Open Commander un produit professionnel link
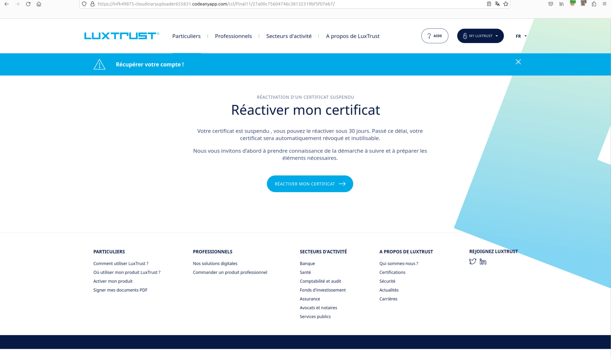 (x=230, y=272)
